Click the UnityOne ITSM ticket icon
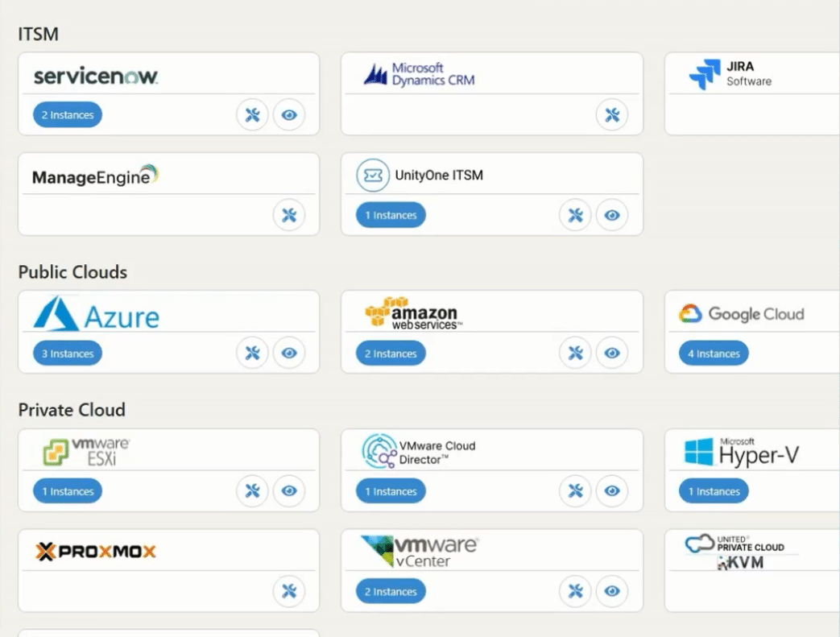This screenshot has height=637, width=840. click(x=372, y=176)
